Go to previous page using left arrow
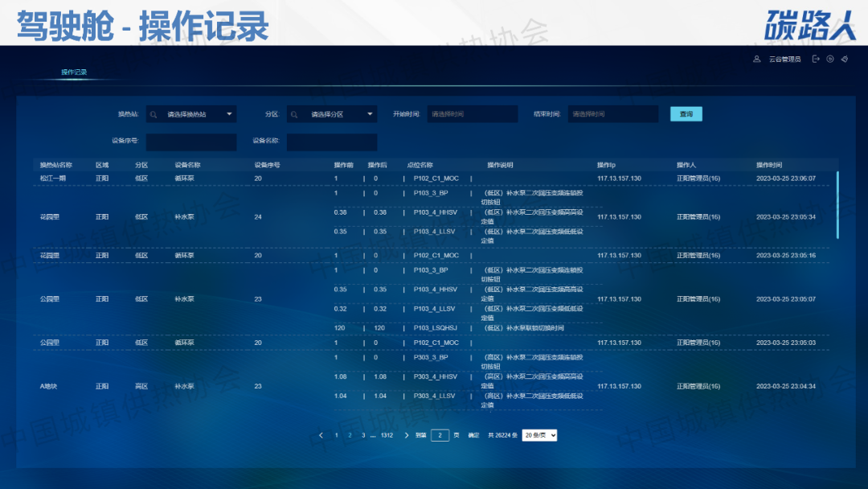Image resolution: width=868 pixels, height=489 pixels. (x=321, y=435)
